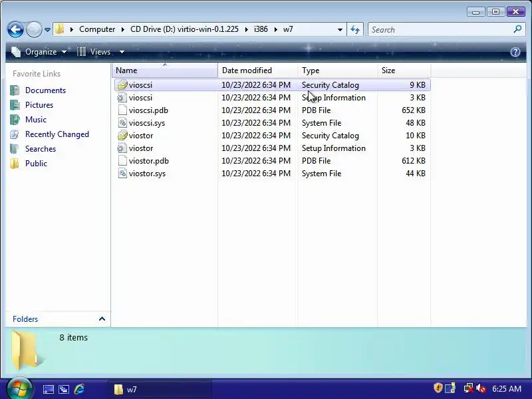Expand the Folders pane chevron

pyautogui.click(x=102, y=319)
